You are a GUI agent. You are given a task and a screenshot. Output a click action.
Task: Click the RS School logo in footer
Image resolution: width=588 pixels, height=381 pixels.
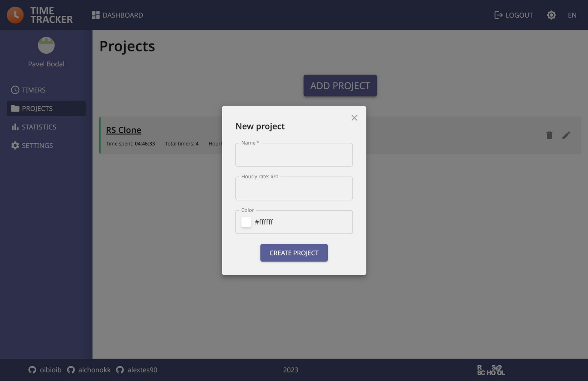[491, 370]
